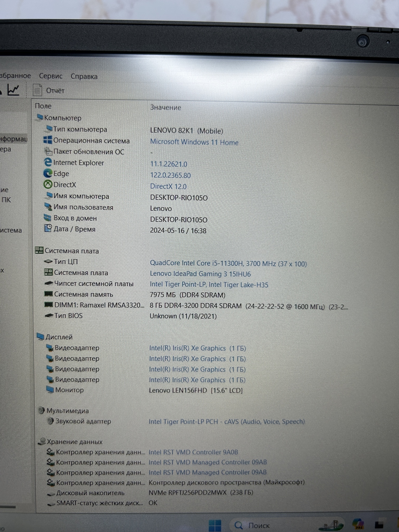
Task: Select the LENOVO 82K1 (Mobile) value
Action: (x=187, y=131)
